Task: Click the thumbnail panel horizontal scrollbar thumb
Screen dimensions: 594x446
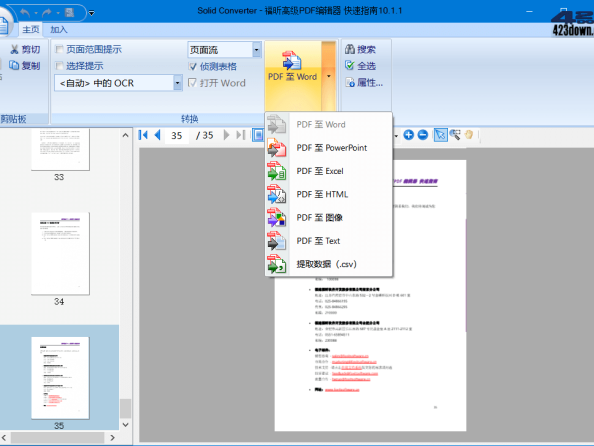Action: 58,438
